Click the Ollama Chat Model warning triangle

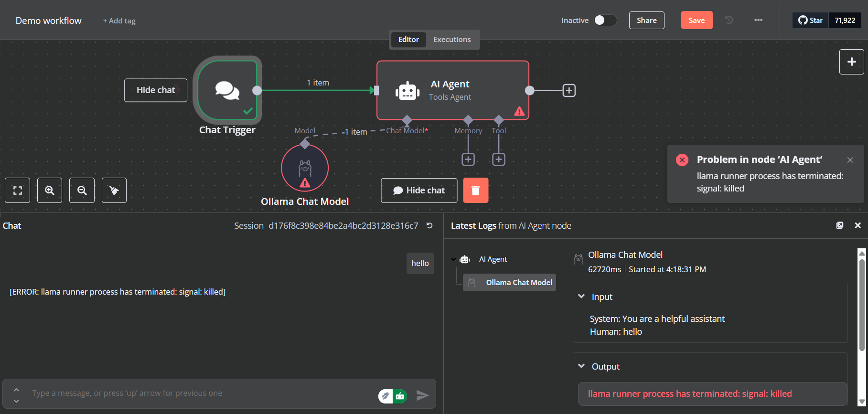305,183
